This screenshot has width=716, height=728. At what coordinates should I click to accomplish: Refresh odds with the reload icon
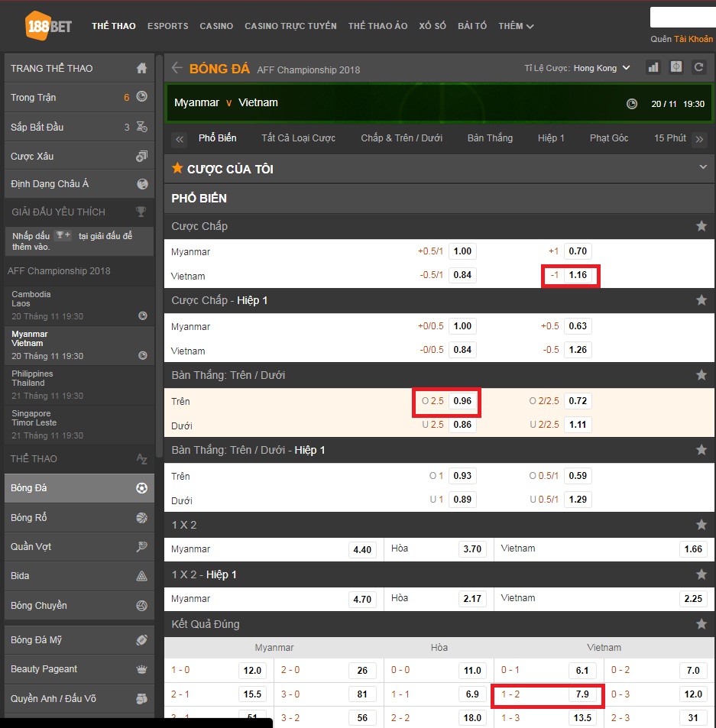click(699, 67)
